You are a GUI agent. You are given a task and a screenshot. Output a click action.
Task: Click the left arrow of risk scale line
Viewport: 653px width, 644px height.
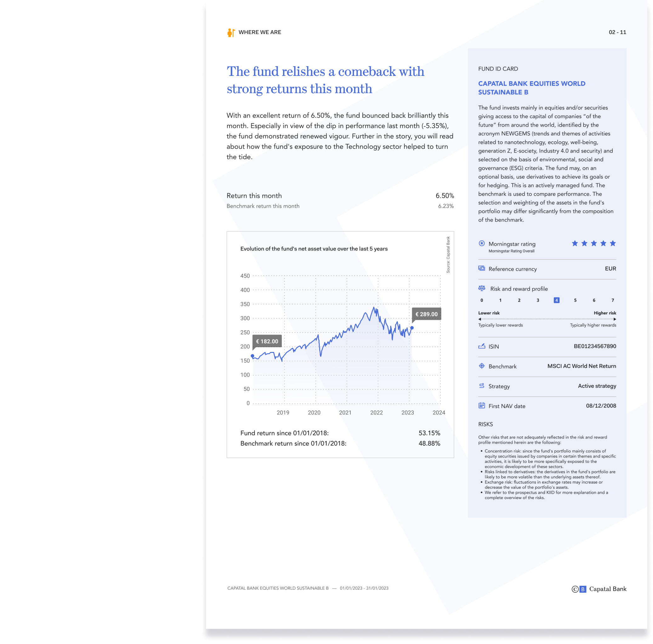coord(480,319)
